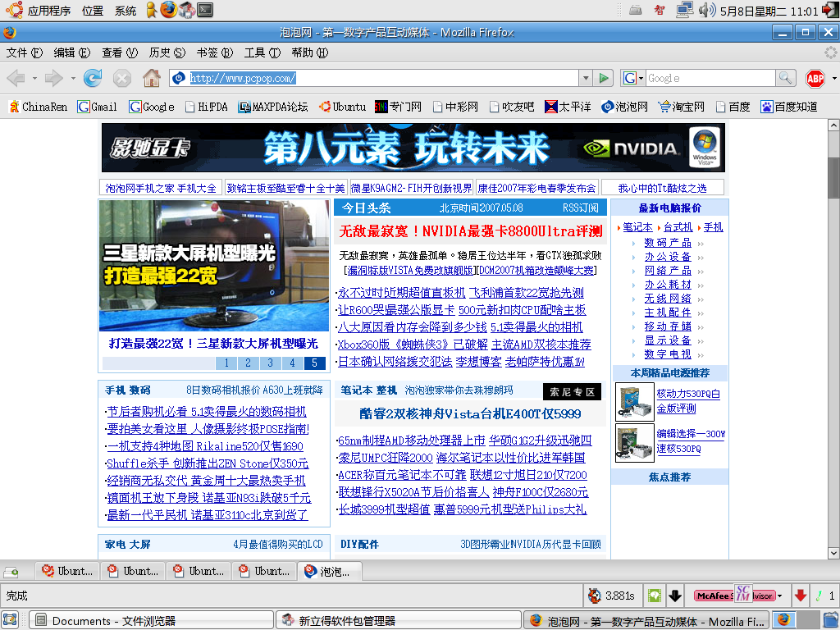This screenshot has width=840, height=630.
Task: Click the 核动力530PQ power supply thumbnail
Action: [634, 401]
